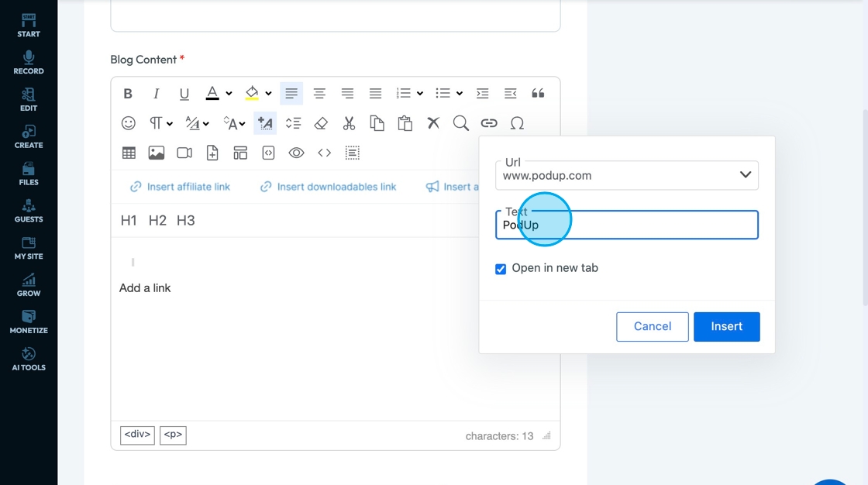The height and width of the screenshot is (485, 868).
Task: Increase paragraph indent
Action: pos(483,94)
